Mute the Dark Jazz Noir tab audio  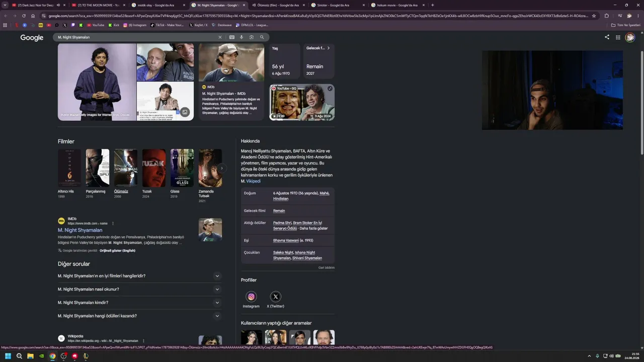click(x=58, y=5)
